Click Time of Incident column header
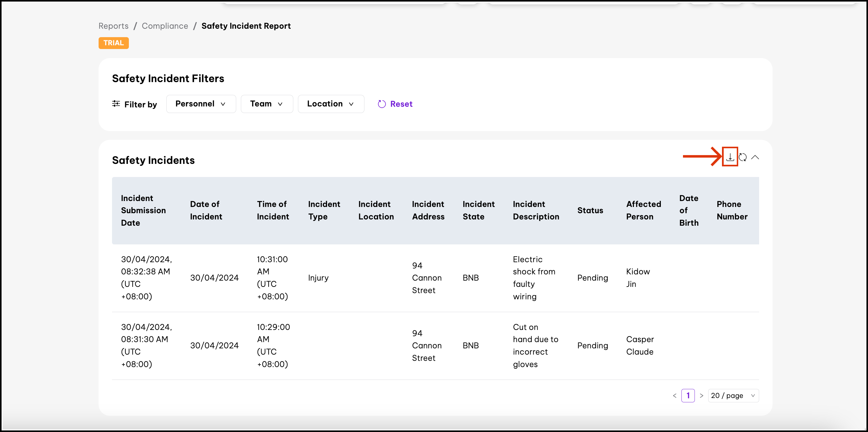Viewport: 868px width, 432px height. [273, 210]
